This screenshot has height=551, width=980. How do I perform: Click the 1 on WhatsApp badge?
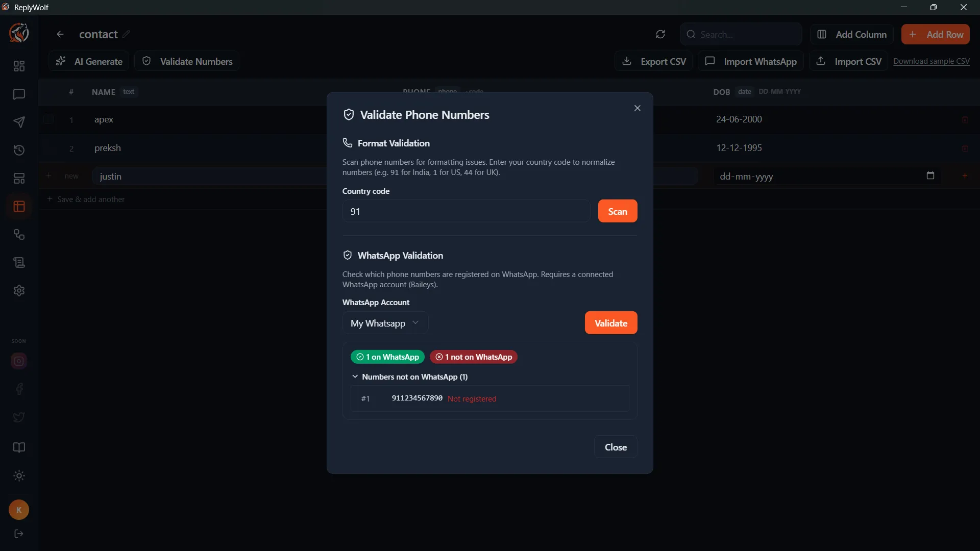point(387,357)
